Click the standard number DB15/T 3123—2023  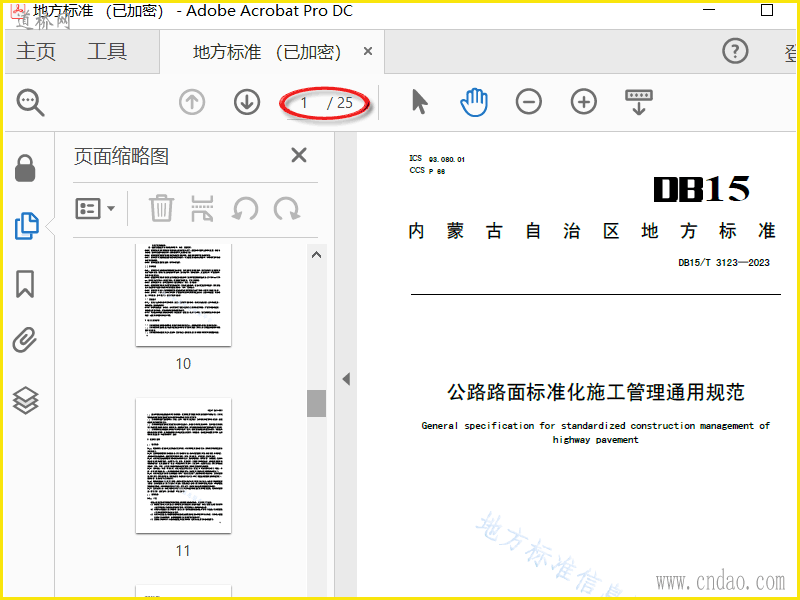(723, 263)
